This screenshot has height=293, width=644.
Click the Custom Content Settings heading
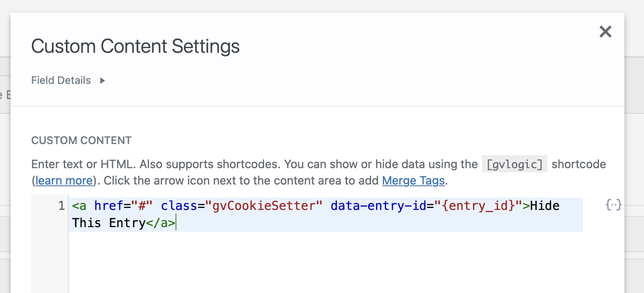click(135, 46)
